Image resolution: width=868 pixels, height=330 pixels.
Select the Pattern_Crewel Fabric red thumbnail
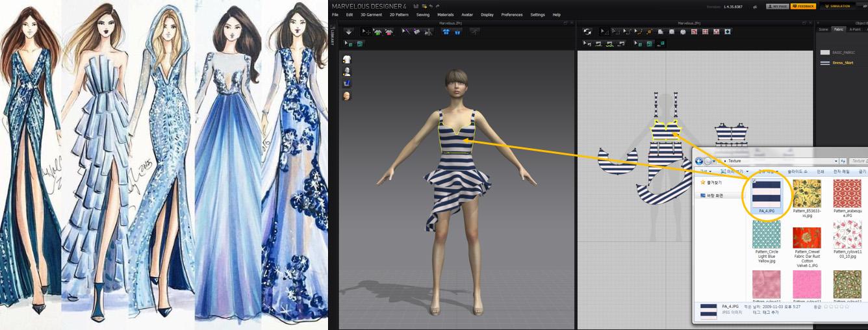pyautogui.click(x=806, y=237)
